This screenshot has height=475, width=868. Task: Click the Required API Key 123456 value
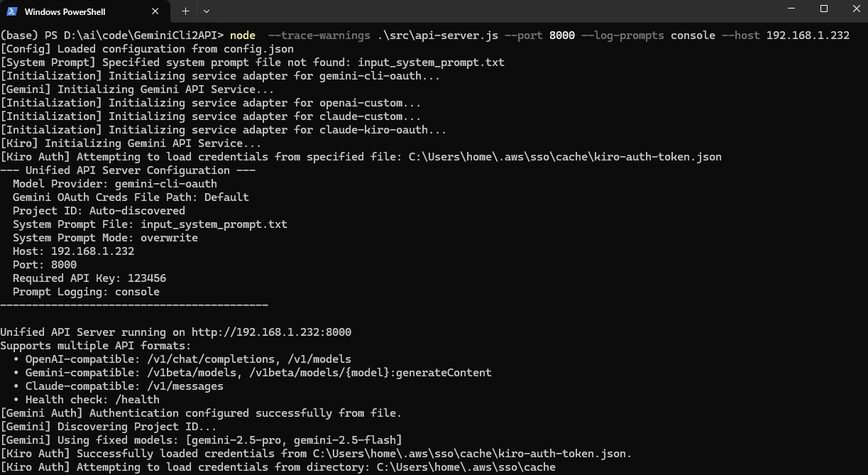pyautogui.click(x=147, y=278)
